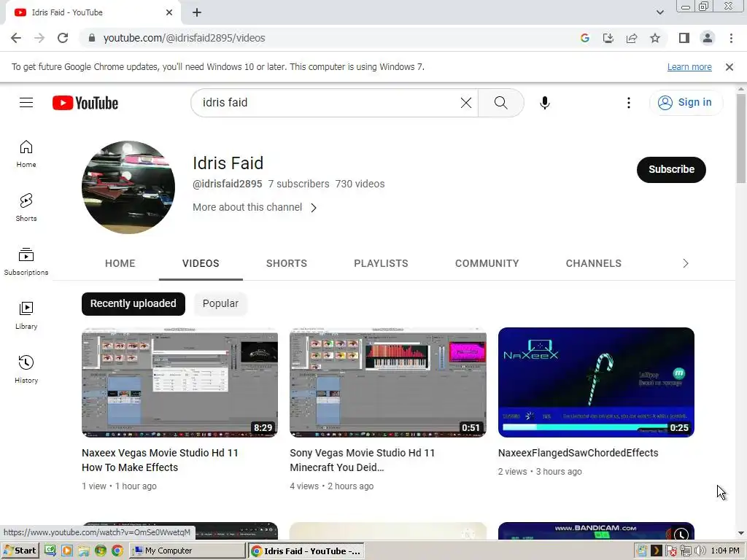Click the scrollbar down arrow

click(x=740, y=533)
